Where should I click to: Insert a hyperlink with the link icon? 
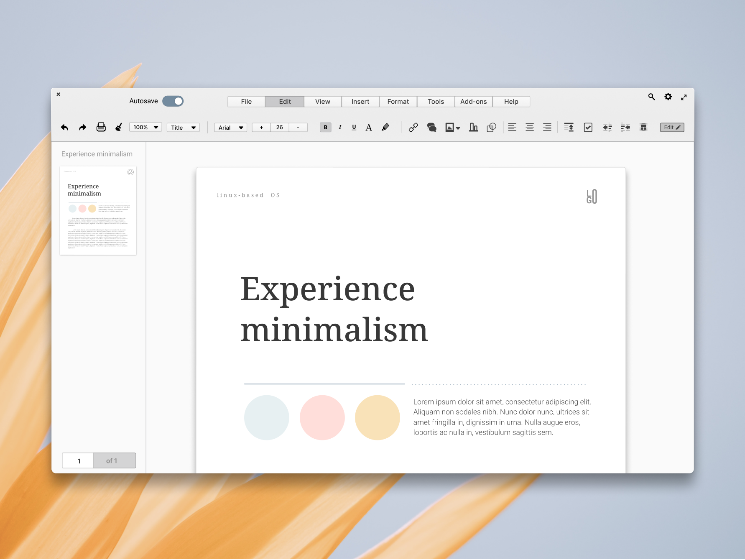(413, 128)
